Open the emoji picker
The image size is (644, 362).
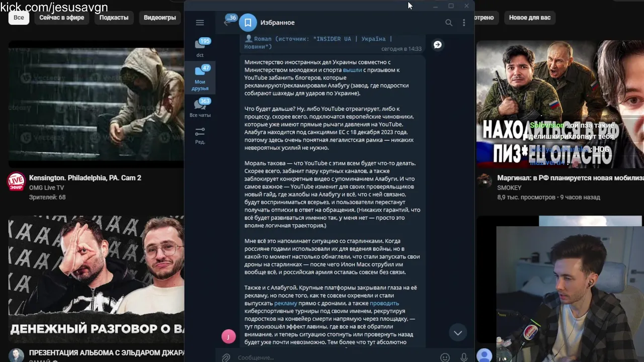tap(445, 357)
